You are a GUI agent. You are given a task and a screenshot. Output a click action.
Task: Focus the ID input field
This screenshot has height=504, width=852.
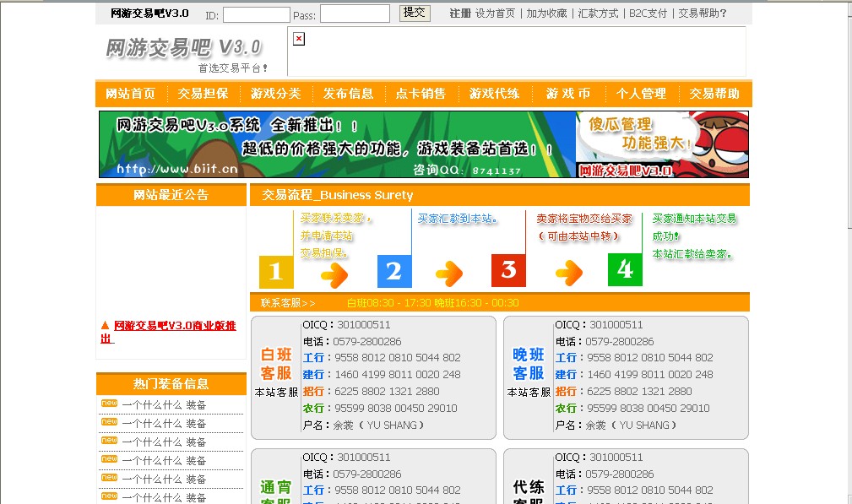click(x=257, y=14)
